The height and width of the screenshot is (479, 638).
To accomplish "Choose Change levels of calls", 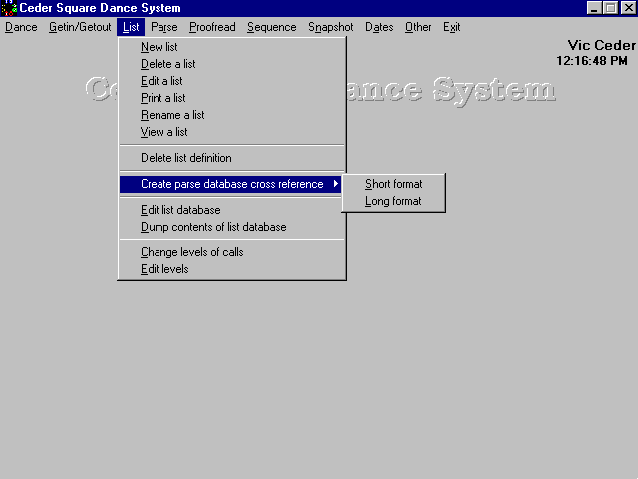I will point(232,252).
